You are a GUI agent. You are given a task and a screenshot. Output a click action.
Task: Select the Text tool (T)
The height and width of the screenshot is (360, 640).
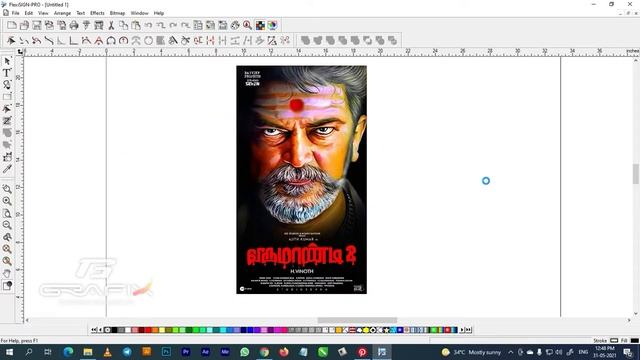pos(7,73)
